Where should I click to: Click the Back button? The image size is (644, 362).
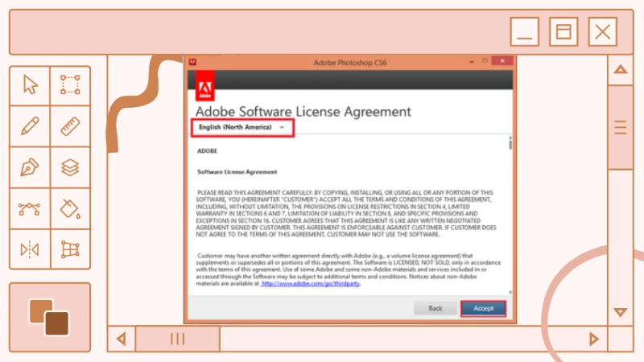click(436, 308)
